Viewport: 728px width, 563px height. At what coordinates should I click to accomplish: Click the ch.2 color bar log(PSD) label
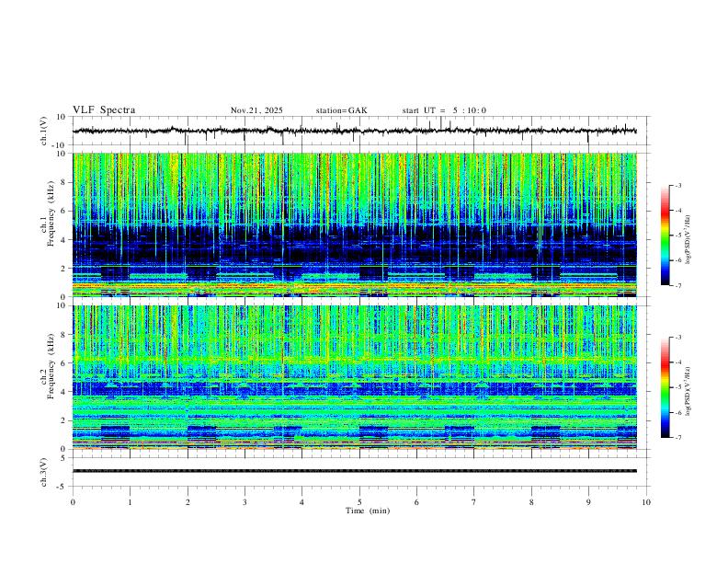coord(688,391)
